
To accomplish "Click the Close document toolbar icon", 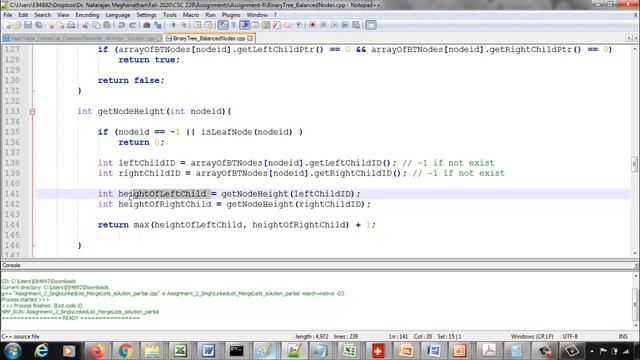I will click(51, 25).
